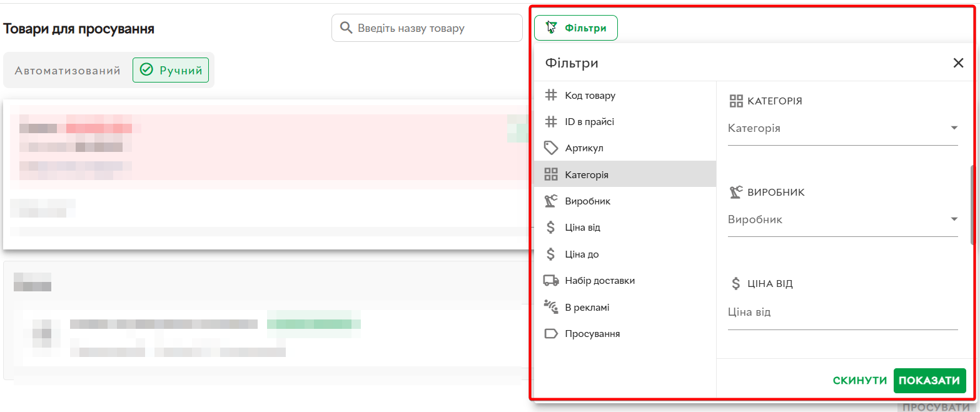This screenshot has width=980, height=412.
Task: Expand the Категорія dropdown
Action: tap(842, 129)
